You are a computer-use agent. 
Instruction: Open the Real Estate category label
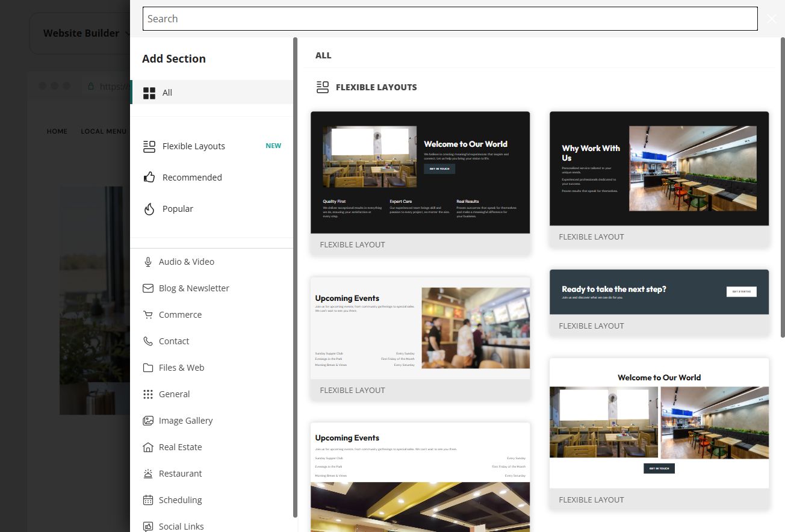pos(180,447)
